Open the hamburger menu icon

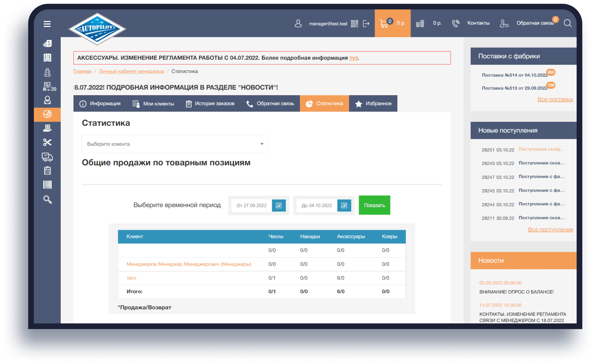[47, 24]
